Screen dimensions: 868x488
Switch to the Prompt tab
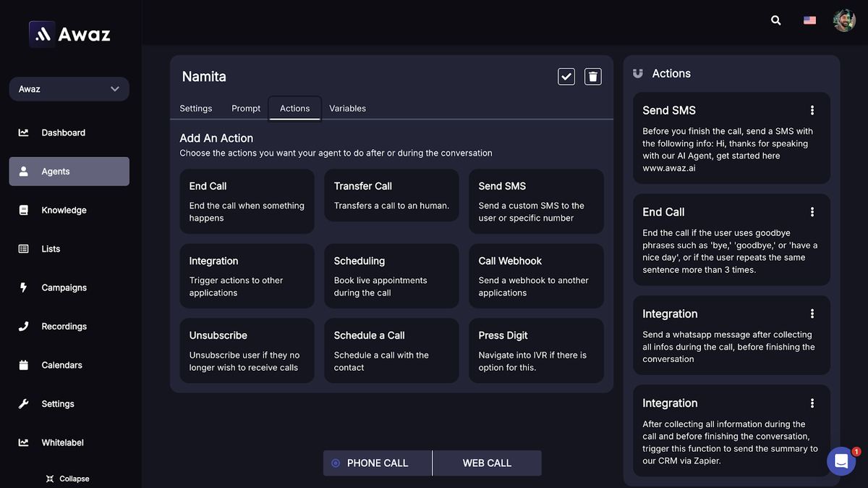pyautogui.click(x=245, y=108)
